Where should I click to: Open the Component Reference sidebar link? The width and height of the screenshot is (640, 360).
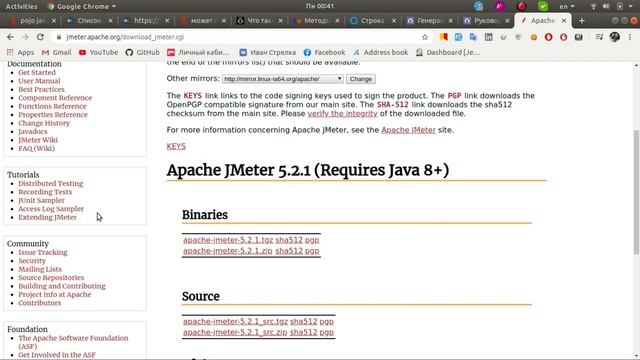pyautogui.click(x=55, y=98)
